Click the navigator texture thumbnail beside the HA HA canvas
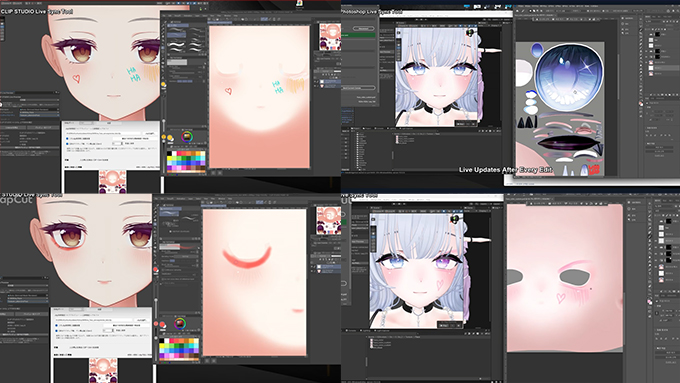The width and height of the screenshot is (680, 383). click(x=330, y=37)
